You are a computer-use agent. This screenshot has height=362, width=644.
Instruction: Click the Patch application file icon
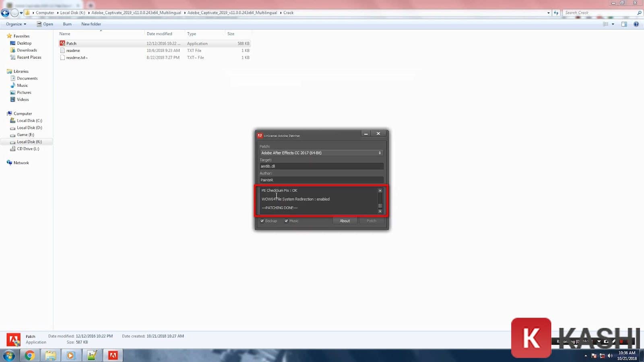[62, 43]
